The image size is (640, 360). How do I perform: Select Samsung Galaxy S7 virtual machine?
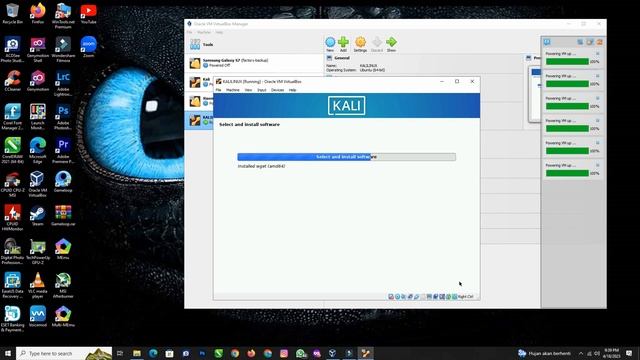[254, 63]
